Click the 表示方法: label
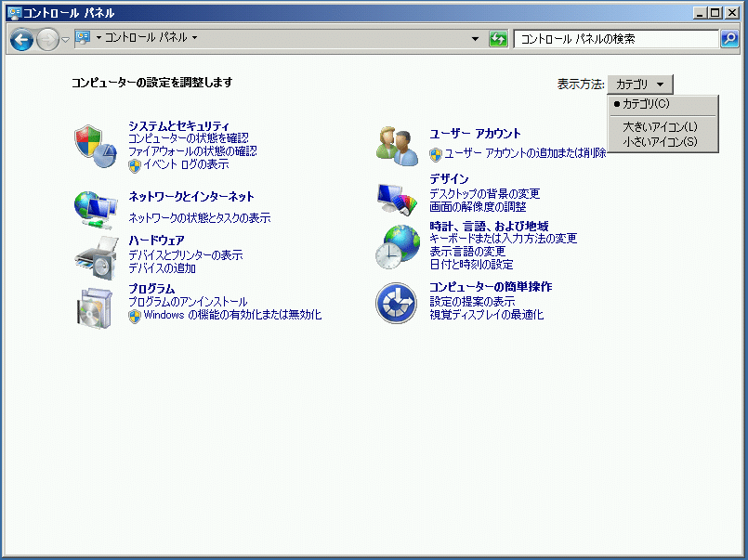 pyautogui.click(x=581, y=85)
